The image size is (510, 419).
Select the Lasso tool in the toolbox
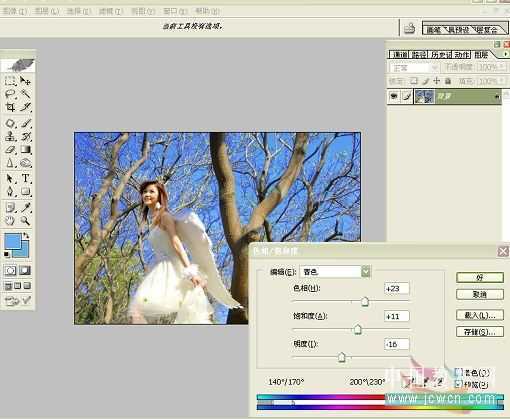tap(10, 94)
